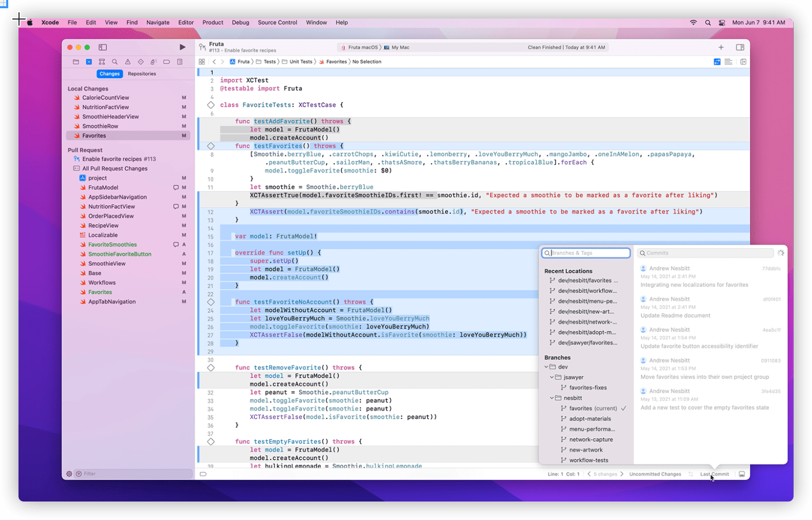The image size is (812, 520).
Task: Click the Run play button
Action: pos(182,47)
